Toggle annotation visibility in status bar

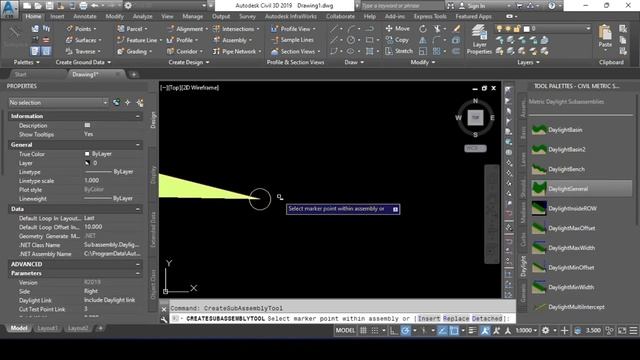(x=485, y=330)
